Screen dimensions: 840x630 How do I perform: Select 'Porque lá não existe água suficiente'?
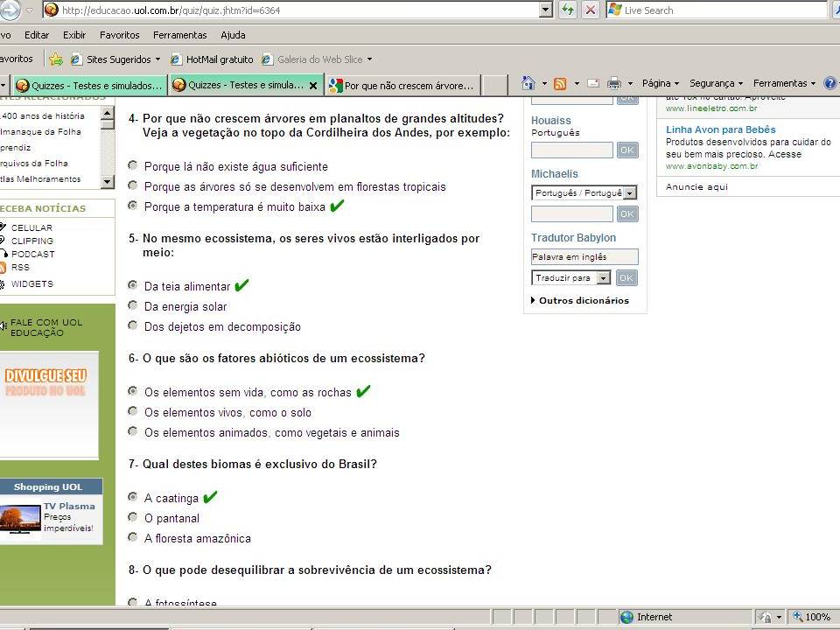coord(133,165)
